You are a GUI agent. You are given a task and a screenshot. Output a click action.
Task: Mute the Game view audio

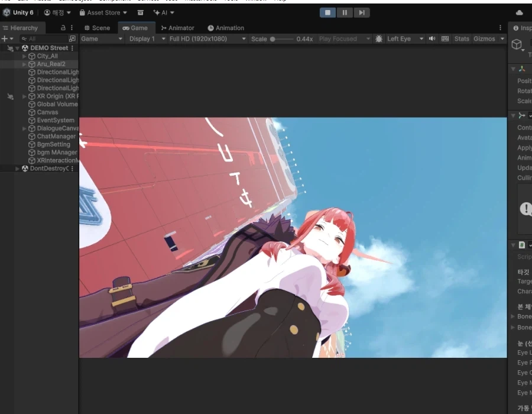click(x=432, y=39)
